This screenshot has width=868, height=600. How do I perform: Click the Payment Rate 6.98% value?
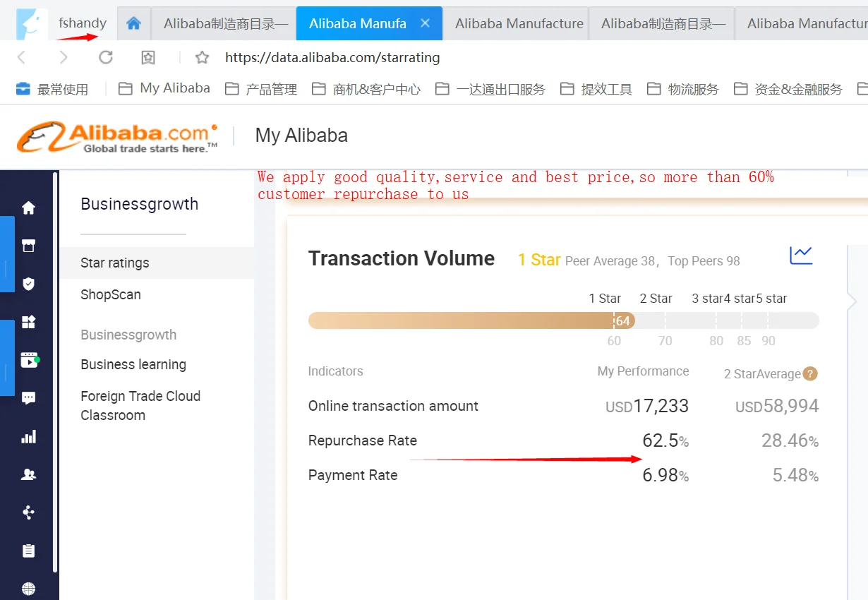(x=665, y=476)
